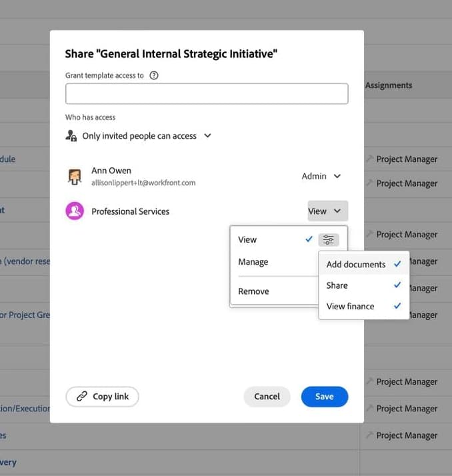Click Ann Owen's avatar picture
This screenshot has height=476, width=452.
pyautogui.click(x=75, y=177)
